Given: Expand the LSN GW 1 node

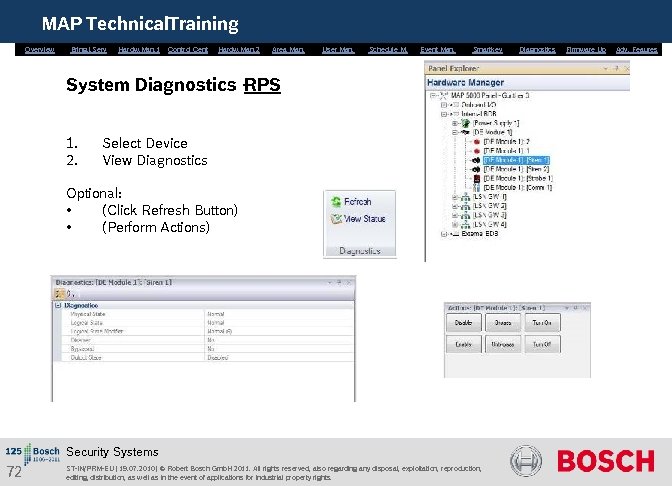Looking at the screenshot, I should (455, 197).
